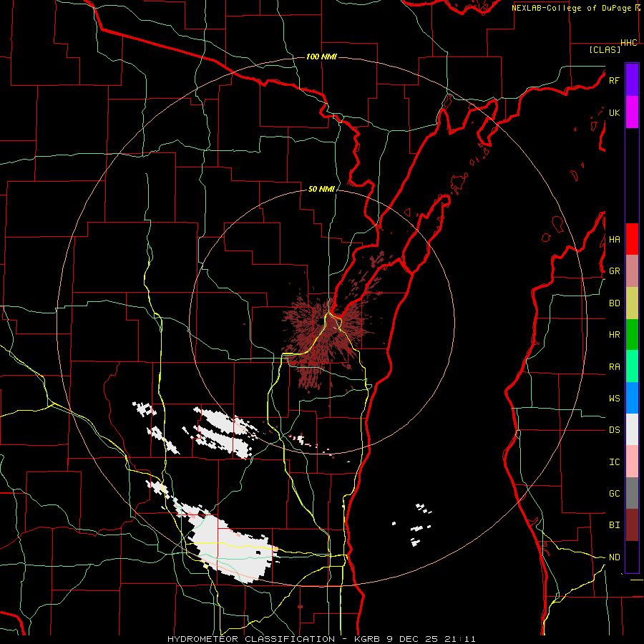Click the [CLAS] legend heading
The width and height of the screenshot is (644, 644).
(x=605, y=49)
